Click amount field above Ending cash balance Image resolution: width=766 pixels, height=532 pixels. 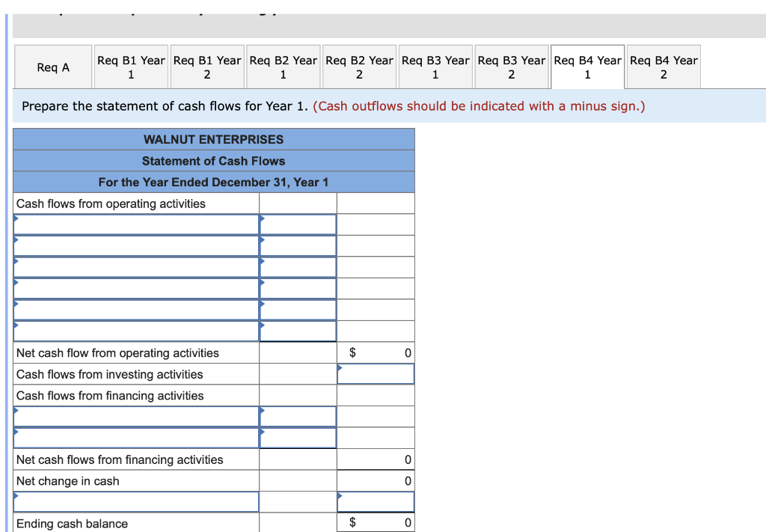point(376,502)
